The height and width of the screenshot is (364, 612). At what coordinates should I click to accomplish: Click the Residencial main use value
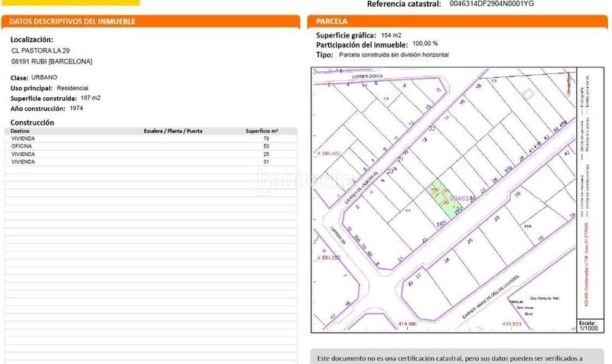[73, 89]
